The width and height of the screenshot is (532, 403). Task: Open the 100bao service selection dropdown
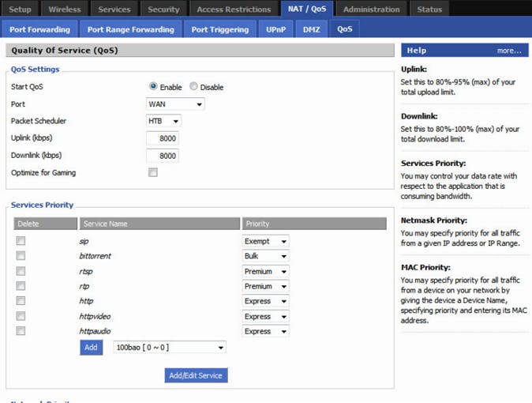click(170, 347)
